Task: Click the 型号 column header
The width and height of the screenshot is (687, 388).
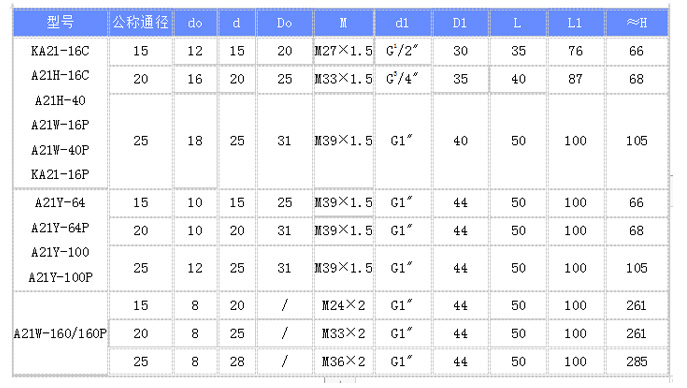Action: tap(60, 22)
